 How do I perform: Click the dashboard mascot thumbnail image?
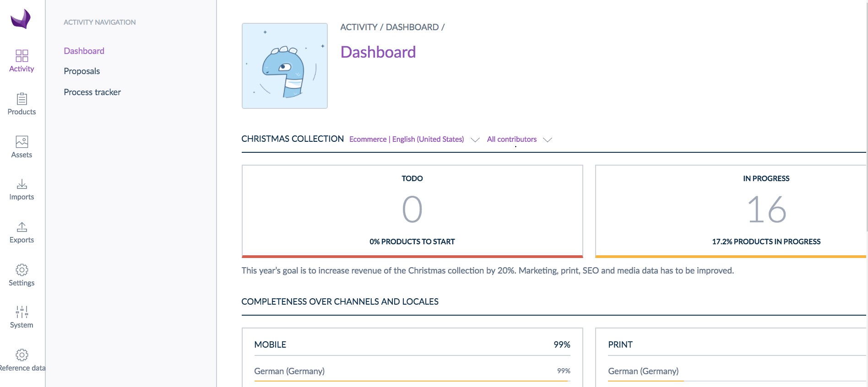click(284, 66)
